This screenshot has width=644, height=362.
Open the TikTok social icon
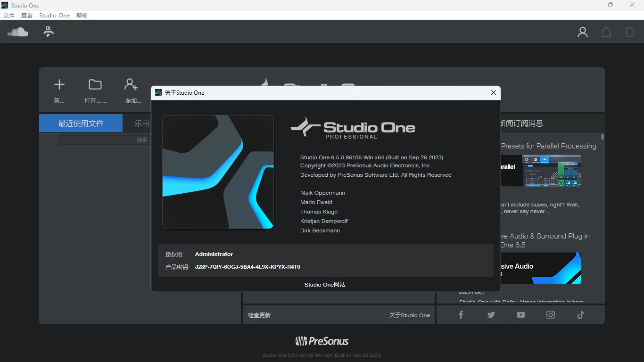point(581,315)
